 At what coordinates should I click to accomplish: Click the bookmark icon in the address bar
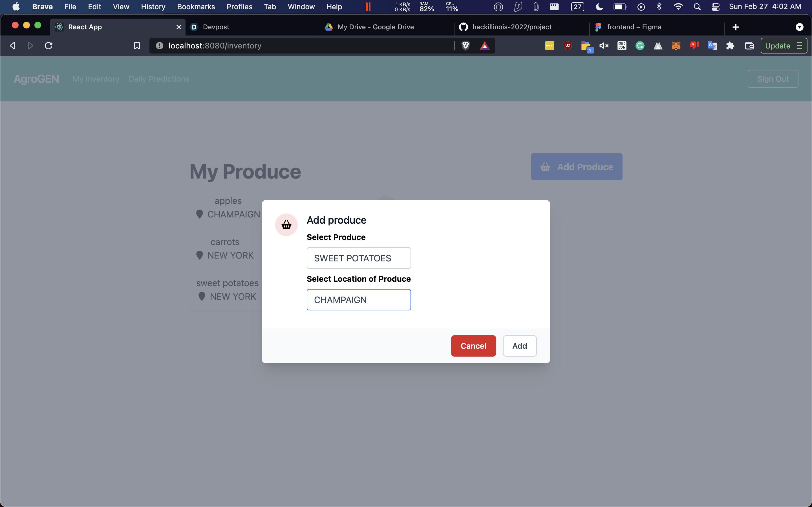(137, 46)
